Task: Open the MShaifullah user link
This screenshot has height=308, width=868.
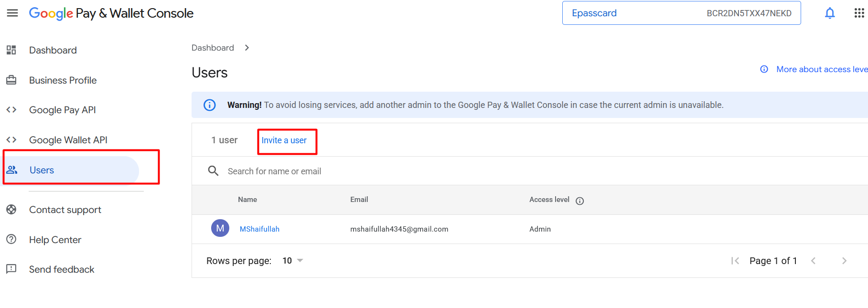Action: click(x=259, y=229)
